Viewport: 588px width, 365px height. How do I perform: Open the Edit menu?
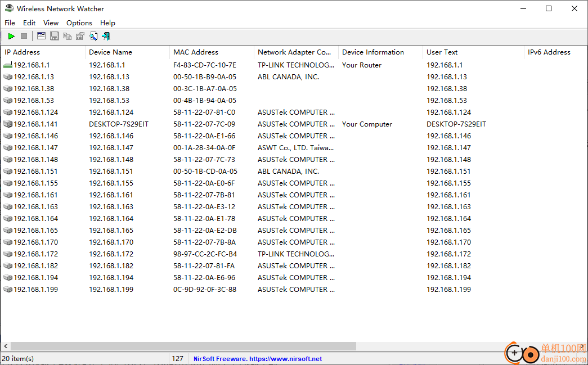29,23
